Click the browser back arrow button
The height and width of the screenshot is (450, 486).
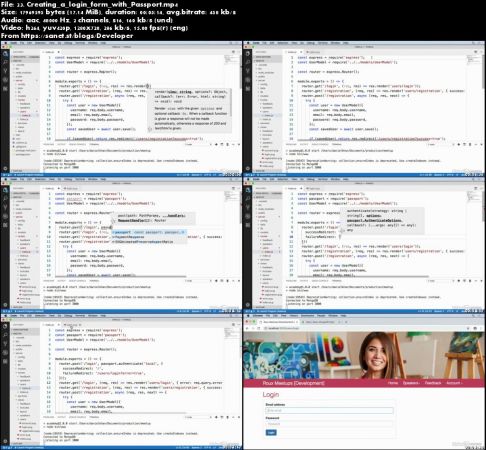coord(247,328)
